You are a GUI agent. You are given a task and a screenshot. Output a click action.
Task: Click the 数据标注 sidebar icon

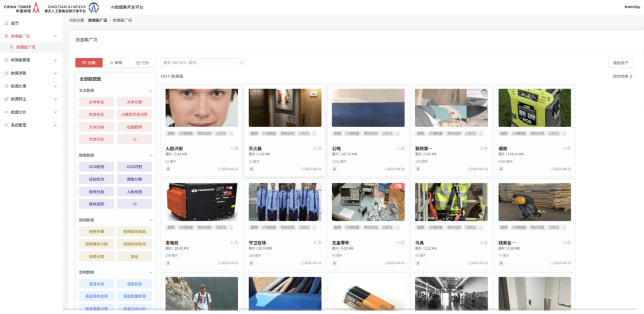[6, 99]
